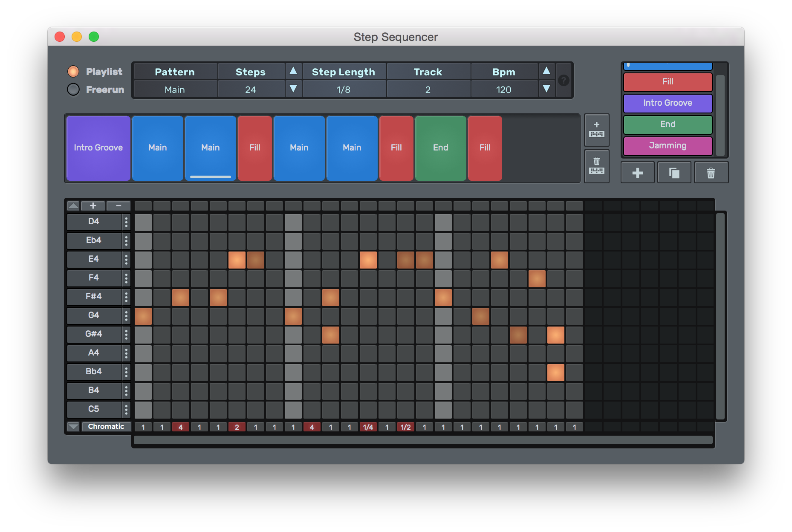Image resolution: width=792 pixels, height=532 pixels.
Task: Toggle F#4 note on step 3
Action: pos(181,298)
